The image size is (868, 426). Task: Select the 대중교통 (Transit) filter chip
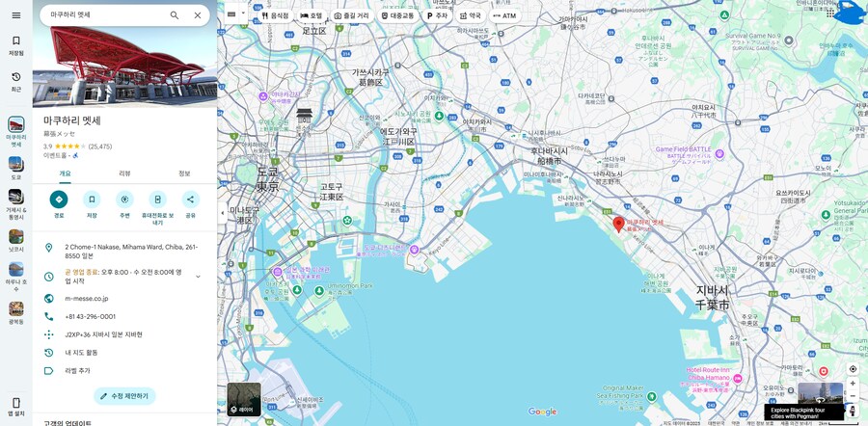(x=397, y=15)
